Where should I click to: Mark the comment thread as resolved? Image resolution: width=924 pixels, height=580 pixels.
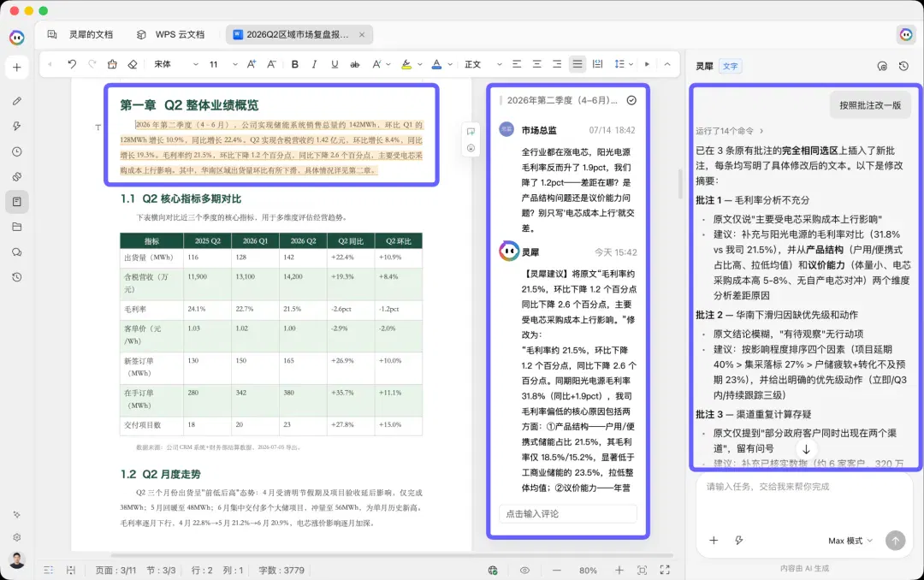coord(631,100)
